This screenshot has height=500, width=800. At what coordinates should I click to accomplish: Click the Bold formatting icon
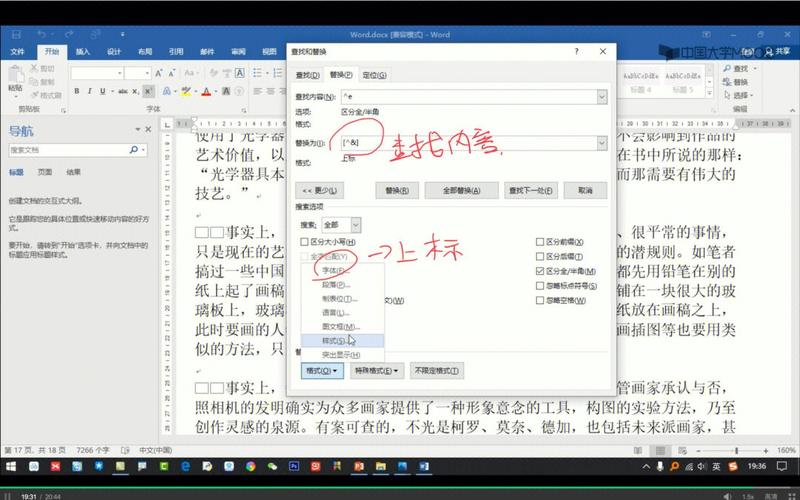click(x=77, y=91)
